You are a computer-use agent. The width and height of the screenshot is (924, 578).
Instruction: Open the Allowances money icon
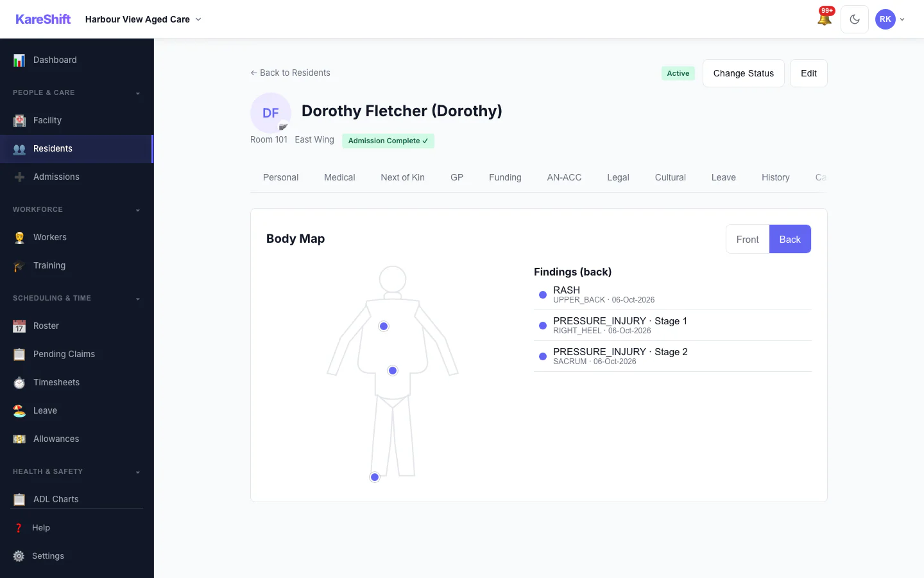pos(19,439)
